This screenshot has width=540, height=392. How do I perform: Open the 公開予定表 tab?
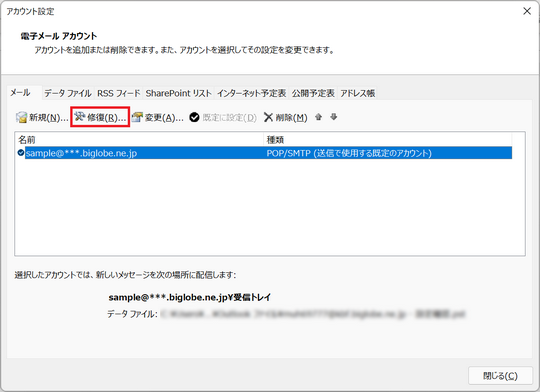[313, 93]
